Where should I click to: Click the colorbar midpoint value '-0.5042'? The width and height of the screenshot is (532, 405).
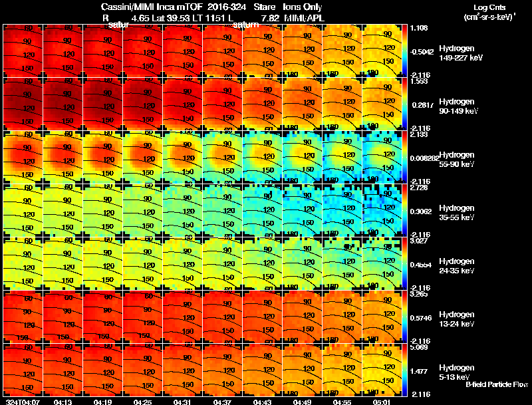422,52
